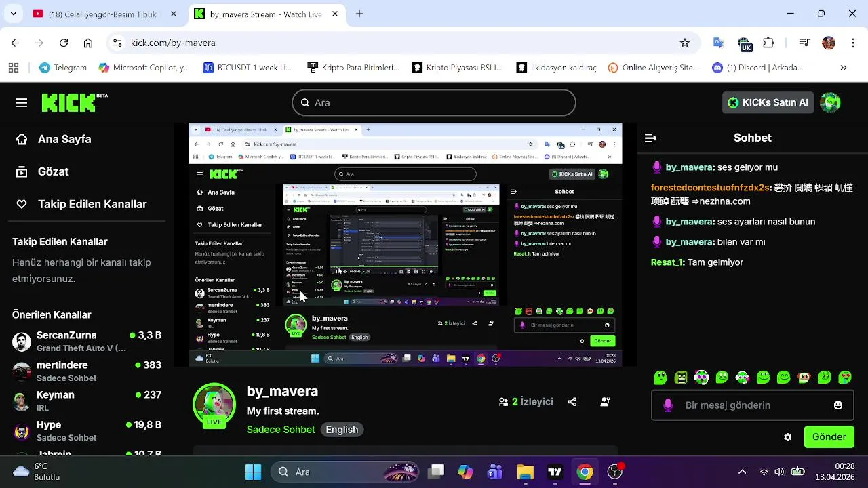Click the KICKs Satın Al button

coord(768,102)
